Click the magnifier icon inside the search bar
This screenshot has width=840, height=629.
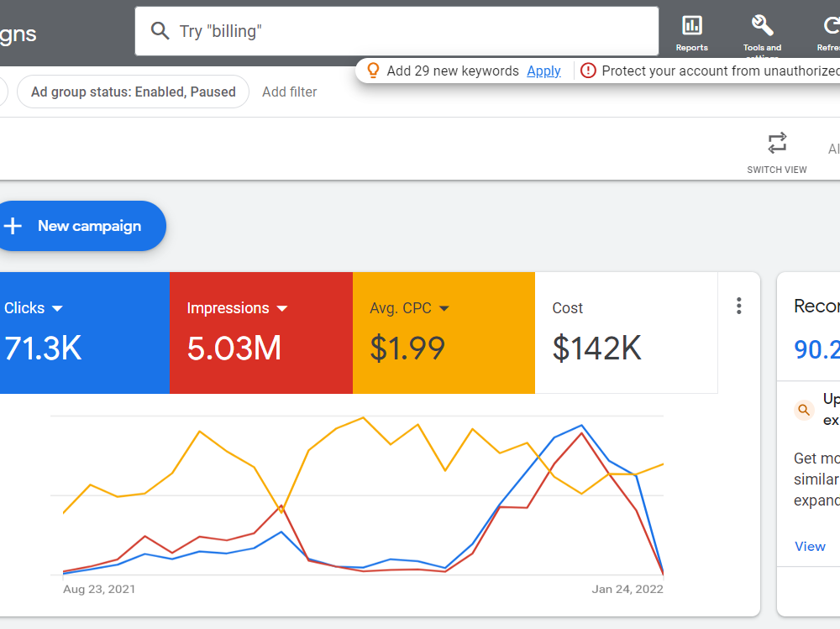(160, 30)
